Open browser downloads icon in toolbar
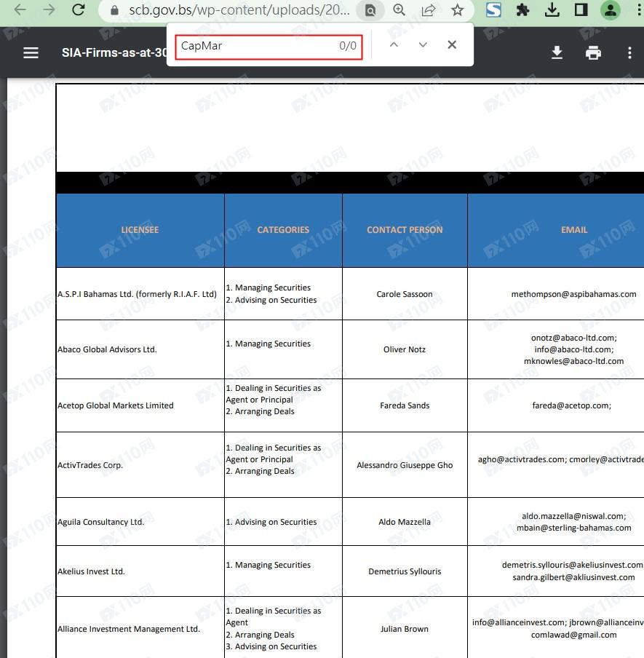644x658 pixels. click(552, 10)
